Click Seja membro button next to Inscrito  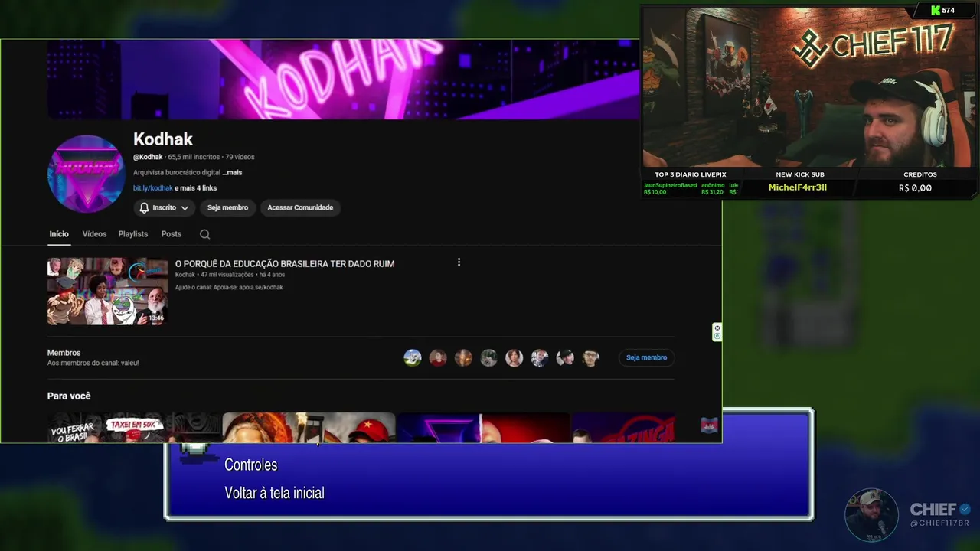click(227, 207)
